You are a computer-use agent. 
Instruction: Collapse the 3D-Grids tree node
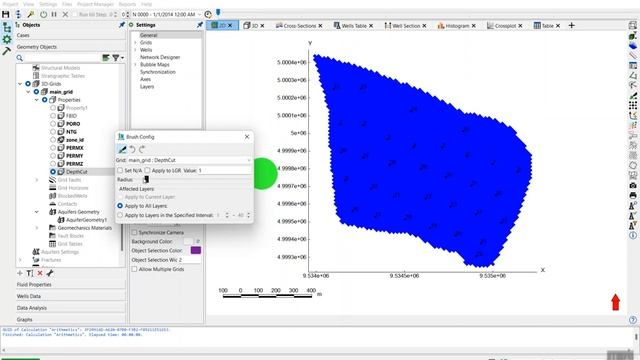point(20,84)
